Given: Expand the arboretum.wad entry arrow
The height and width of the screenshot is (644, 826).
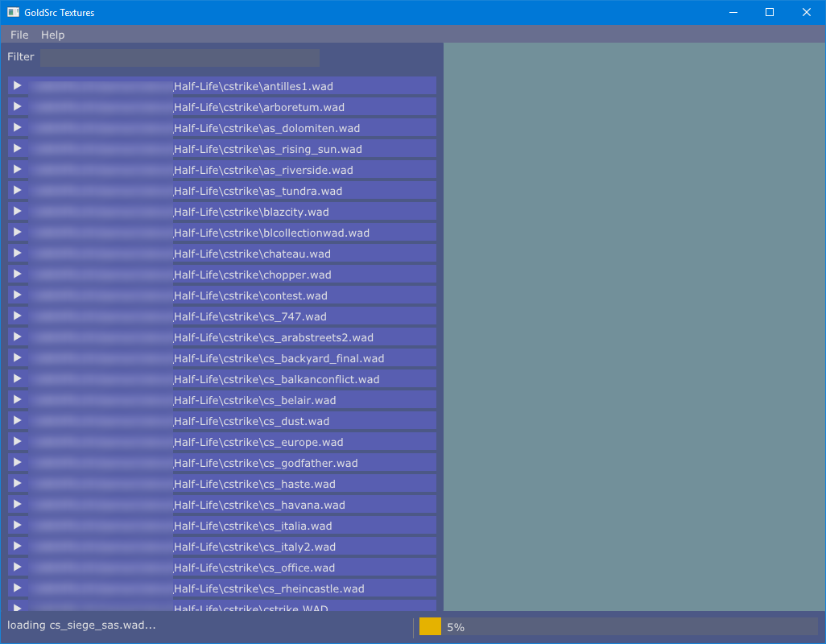Looking at the screenshot, I should point(18,106).
